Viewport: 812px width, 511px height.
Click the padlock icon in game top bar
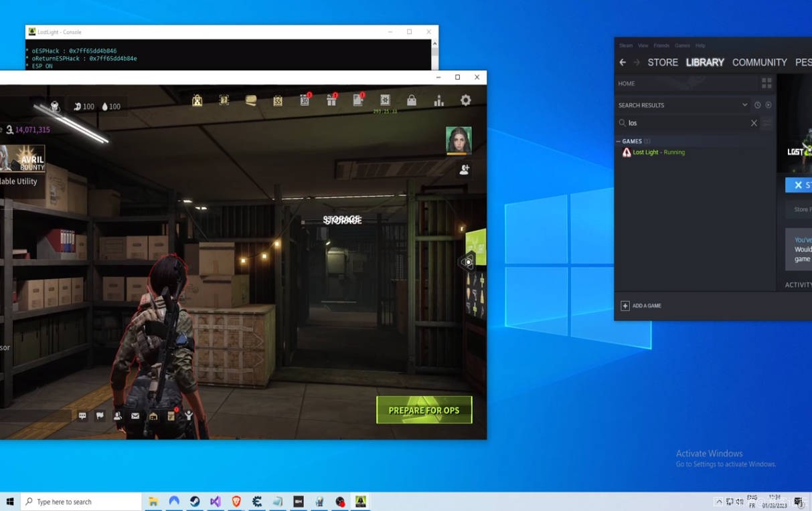pyautogui.click(x=412, y=100)
